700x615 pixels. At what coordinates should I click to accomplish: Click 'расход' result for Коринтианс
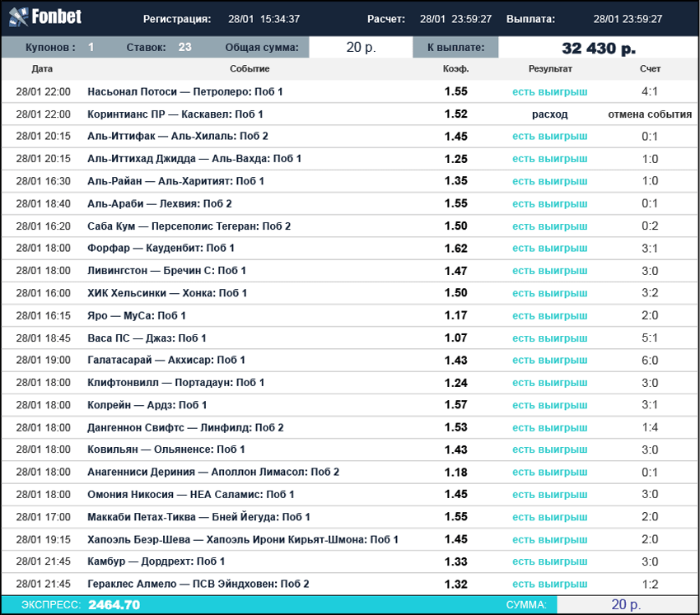[549, 114]
